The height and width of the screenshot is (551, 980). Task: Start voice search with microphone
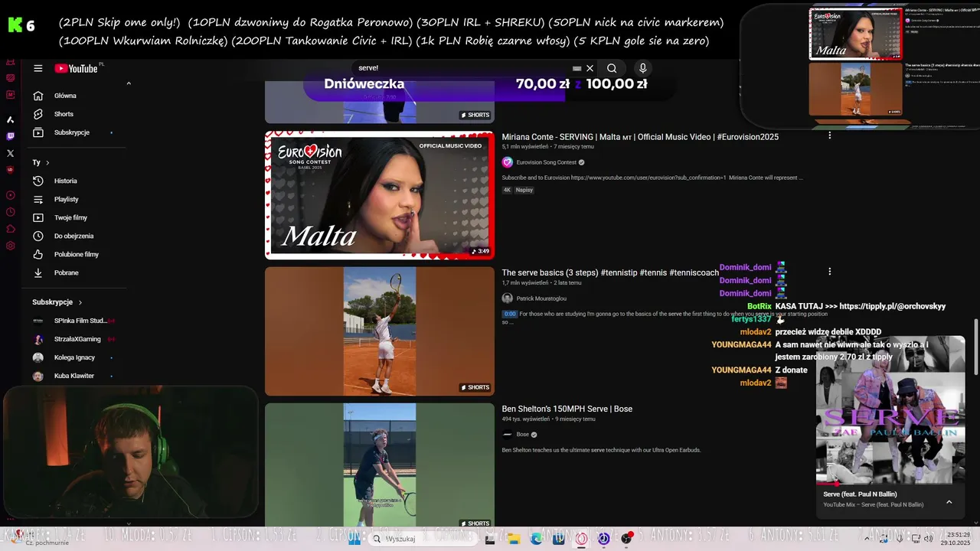pos(642,68)
